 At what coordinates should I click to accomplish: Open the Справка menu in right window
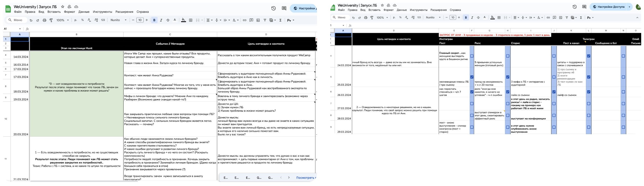click(455, 10)
